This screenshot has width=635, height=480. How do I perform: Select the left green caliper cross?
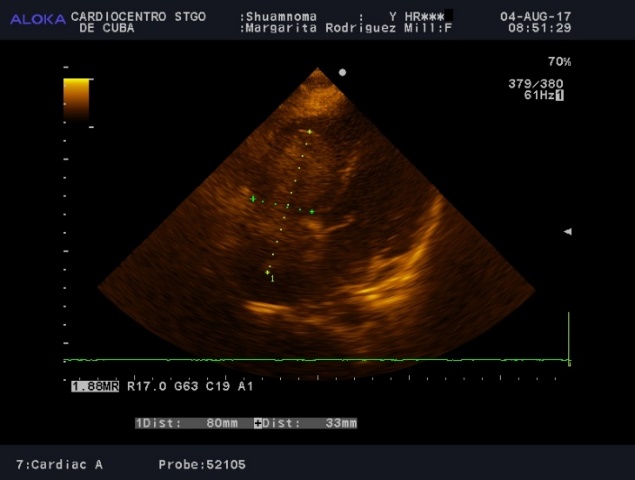tap(253, 199)
